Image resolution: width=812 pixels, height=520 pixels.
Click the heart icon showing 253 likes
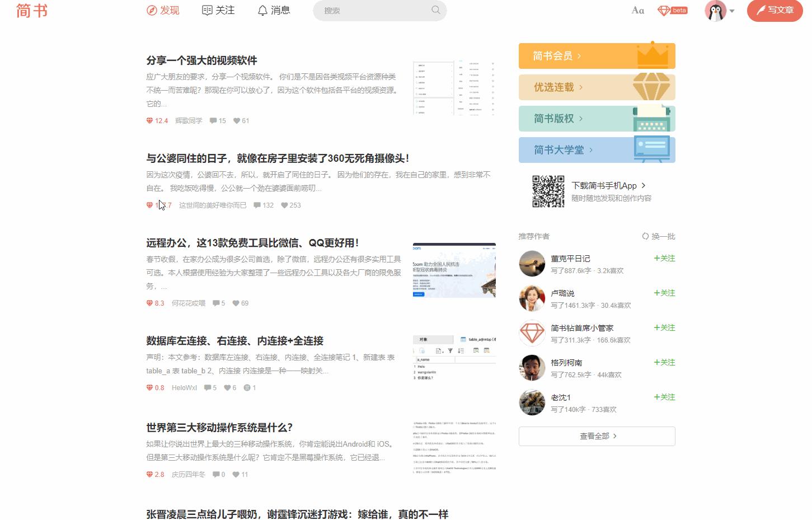[x=283, y=205]
